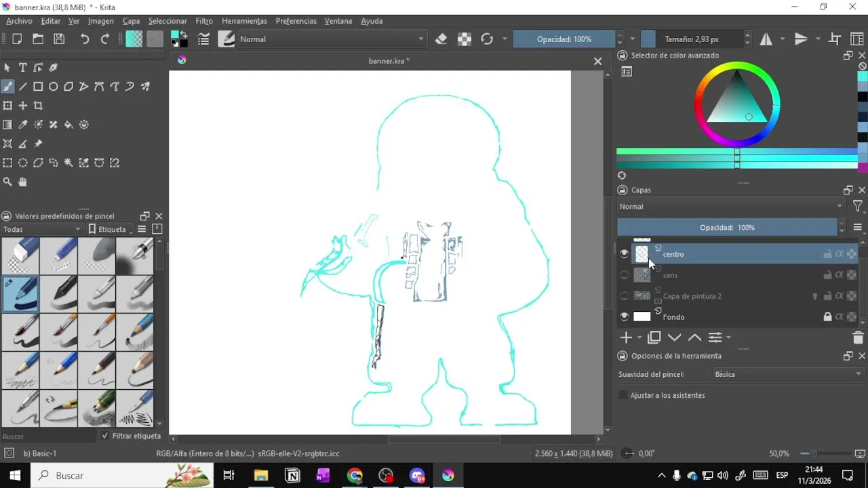Viewport: 868px width, 488px height.
Task: Open the layer filter funnel menu
Action: 857,206
